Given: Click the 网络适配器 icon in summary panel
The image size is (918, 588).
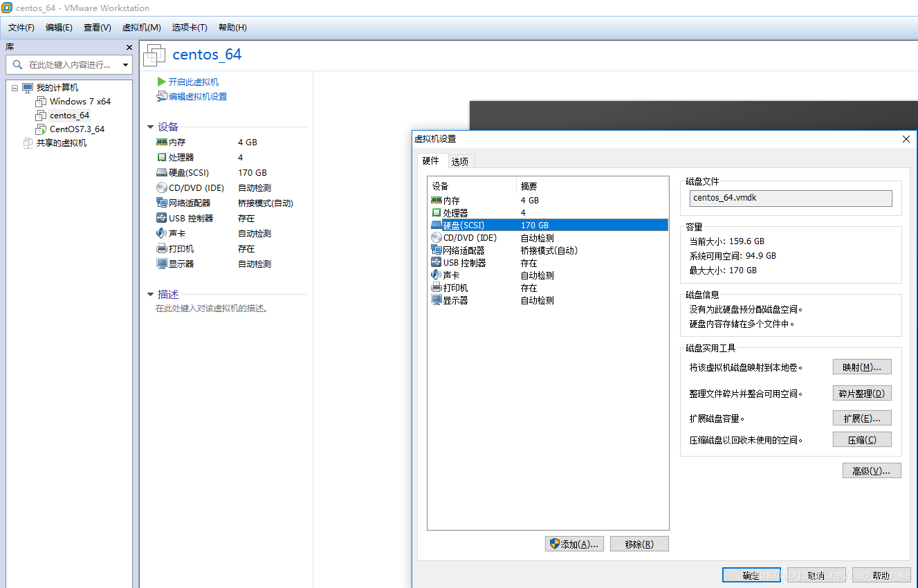Looking at the screenshot, I should click(162, 203).
